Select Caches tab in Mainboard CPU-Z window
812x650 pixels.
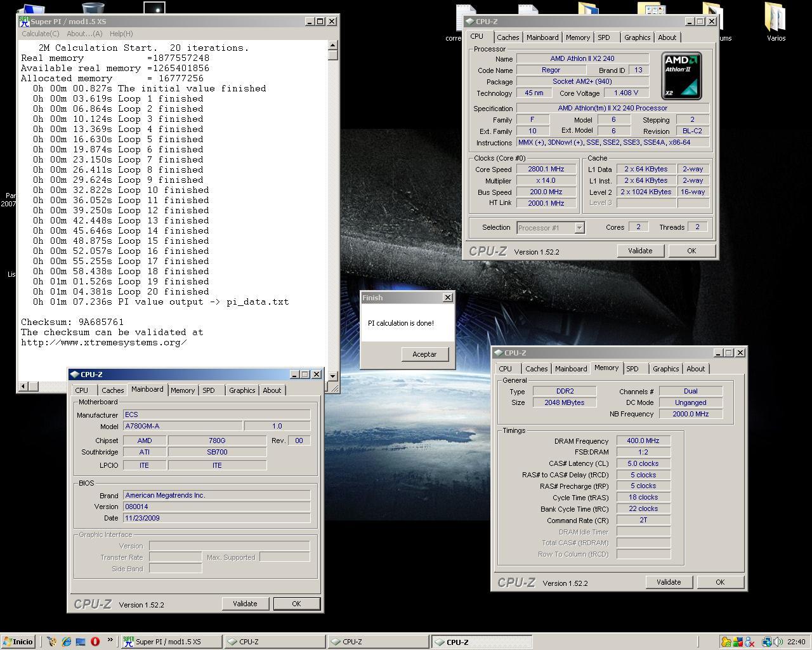point(112,390)
